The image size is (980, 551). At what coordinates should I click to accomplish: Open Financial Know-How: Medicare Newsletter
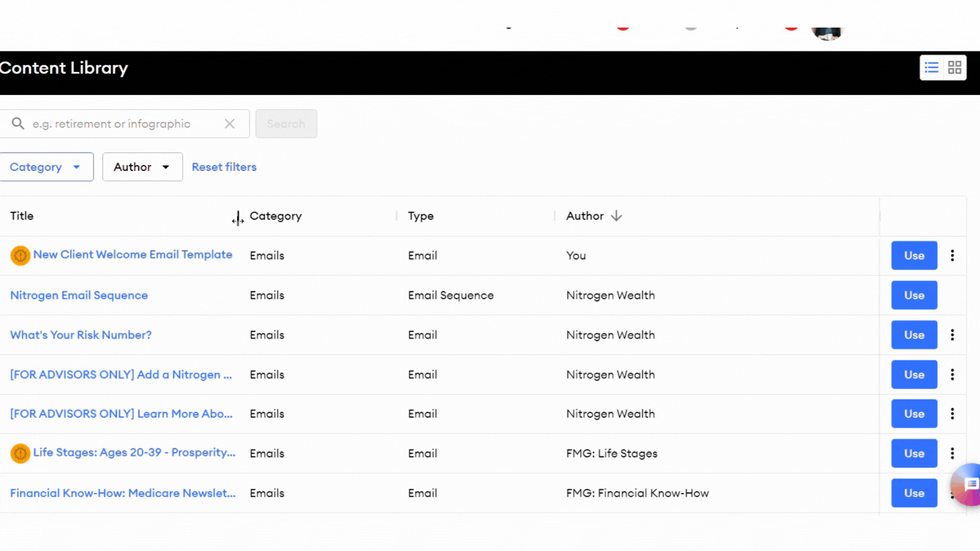tap(123, 493)
